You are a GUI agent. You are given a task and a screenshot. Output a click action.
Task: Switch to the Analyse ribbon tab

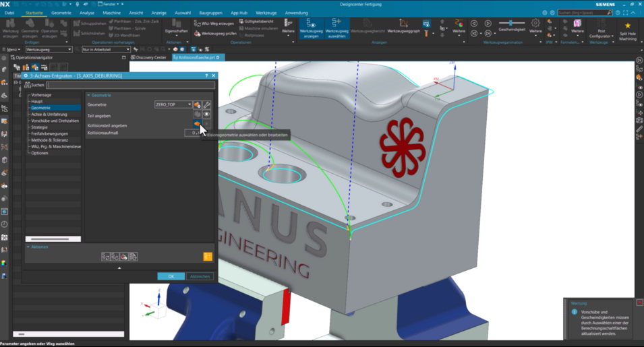[87, 13]
